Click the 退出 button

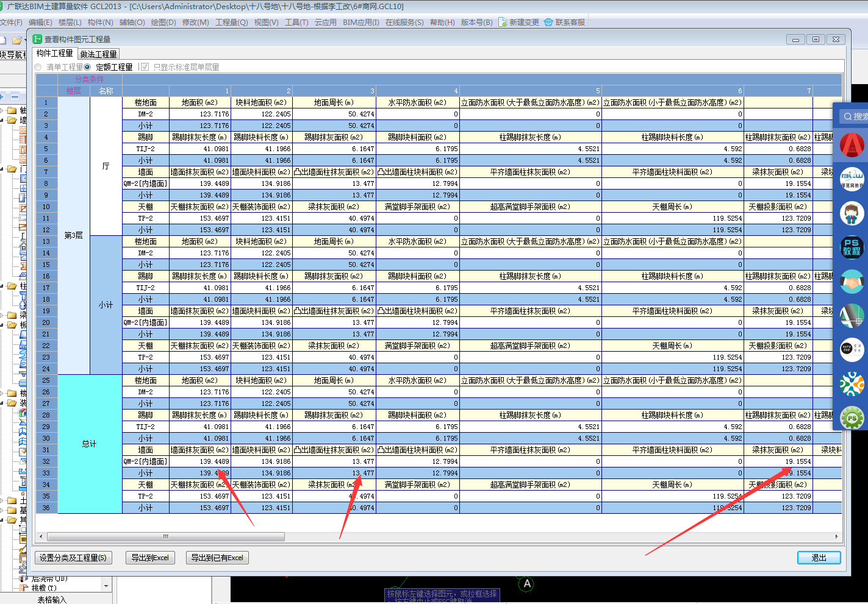[819, 558]
